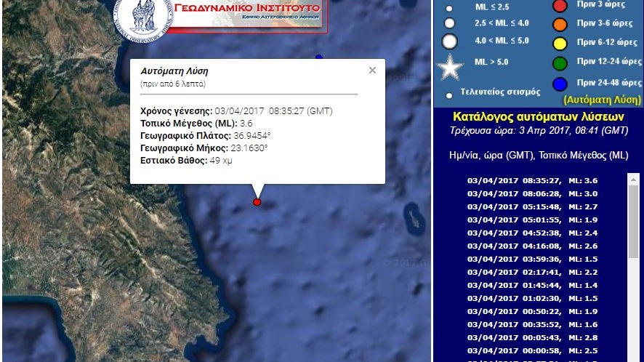Select catalog entry 01:02:30, ML: 1.5
The height and width of the screenshot is (362, 644).
tap(532, 299)
